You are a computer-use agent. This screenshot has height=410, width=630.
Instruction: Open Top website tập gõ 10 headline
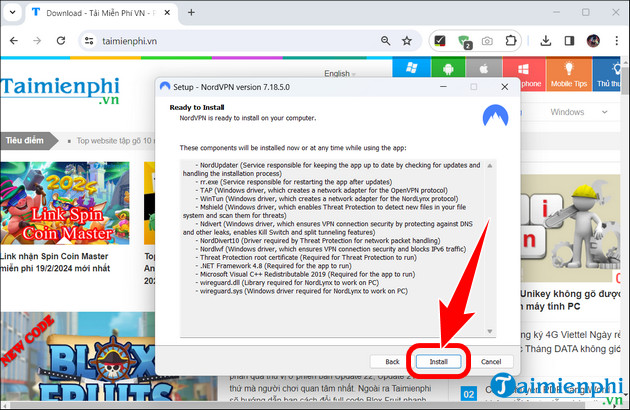[114, 141]
